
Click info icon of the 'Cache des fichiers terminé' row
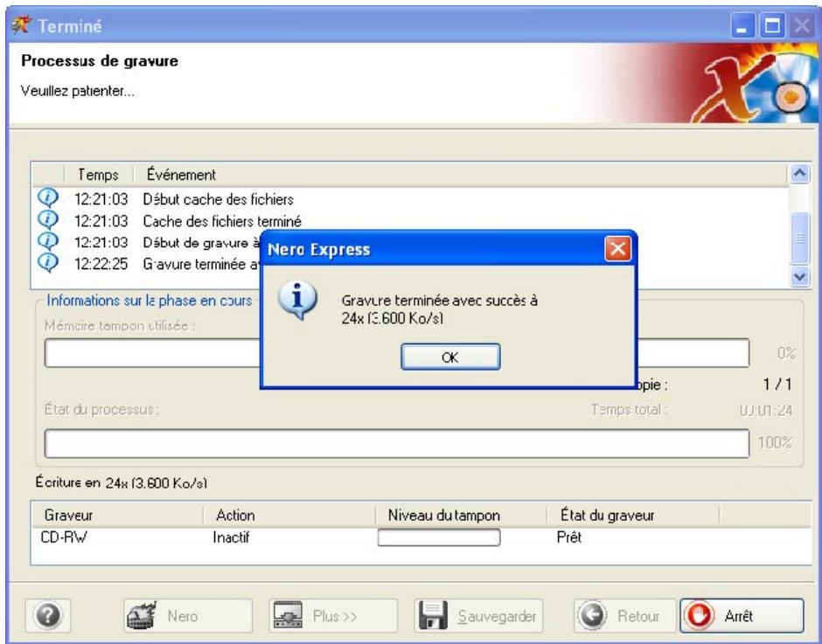point(48,220)
